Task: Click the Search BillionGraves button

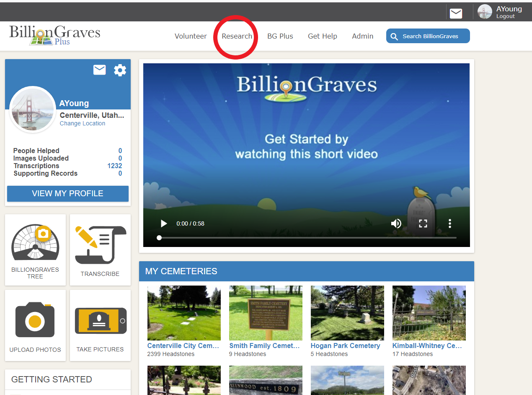Action: click(x=428, y=36)
